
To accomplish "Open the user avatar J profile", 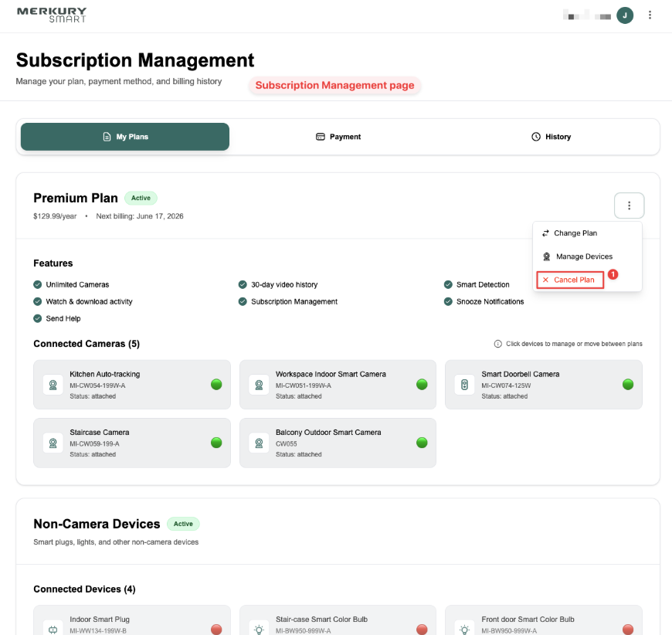I will point(625,15).
